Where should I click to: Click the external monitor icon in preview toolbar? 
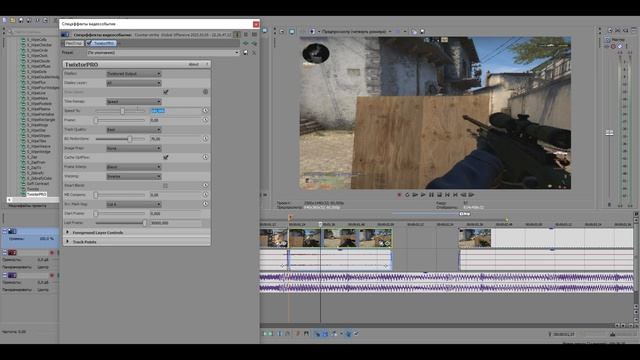tap(291, 31)
